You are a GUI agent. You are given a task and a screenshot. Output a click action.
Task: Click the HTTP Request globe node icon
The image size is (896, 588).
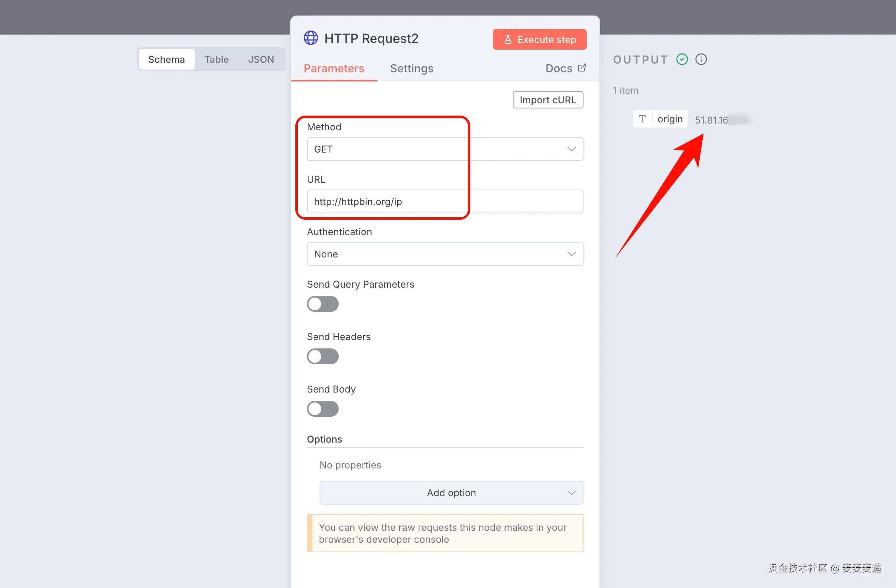point(310,38)
